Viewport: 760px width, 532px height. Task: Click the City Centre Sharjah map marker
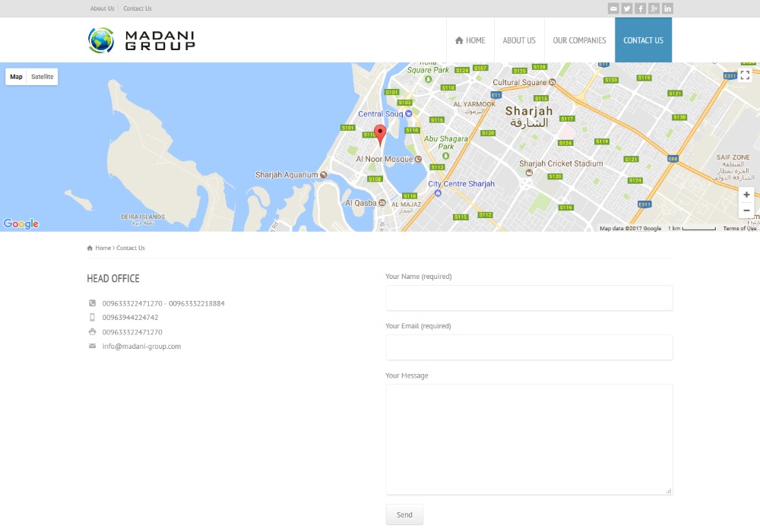438,193
